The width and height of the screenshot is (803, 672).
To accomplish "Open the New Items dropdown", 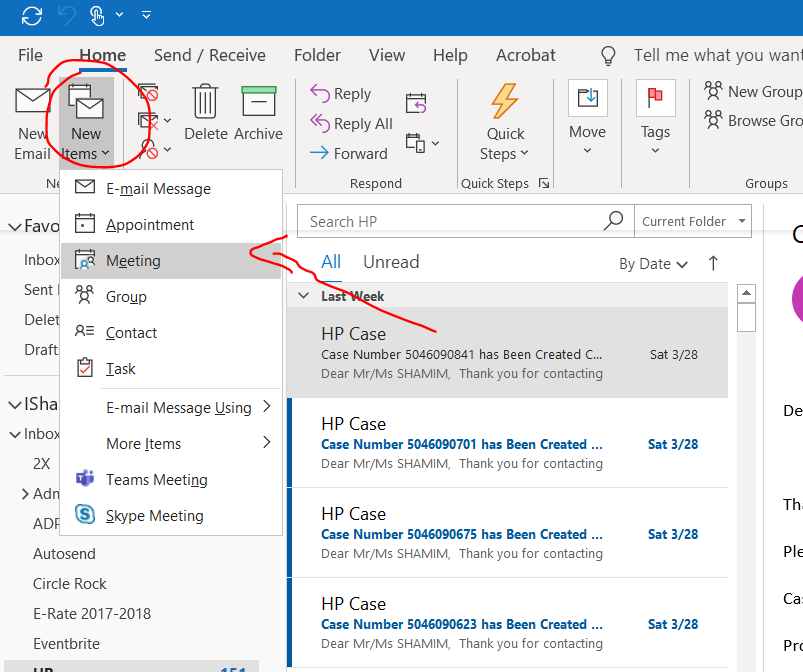I will point(86,123).
